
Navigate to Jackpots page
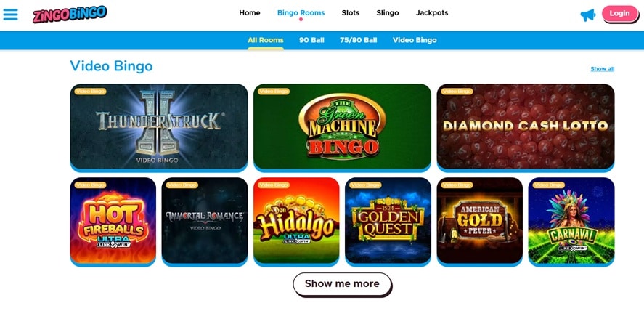tap(432, 13)
